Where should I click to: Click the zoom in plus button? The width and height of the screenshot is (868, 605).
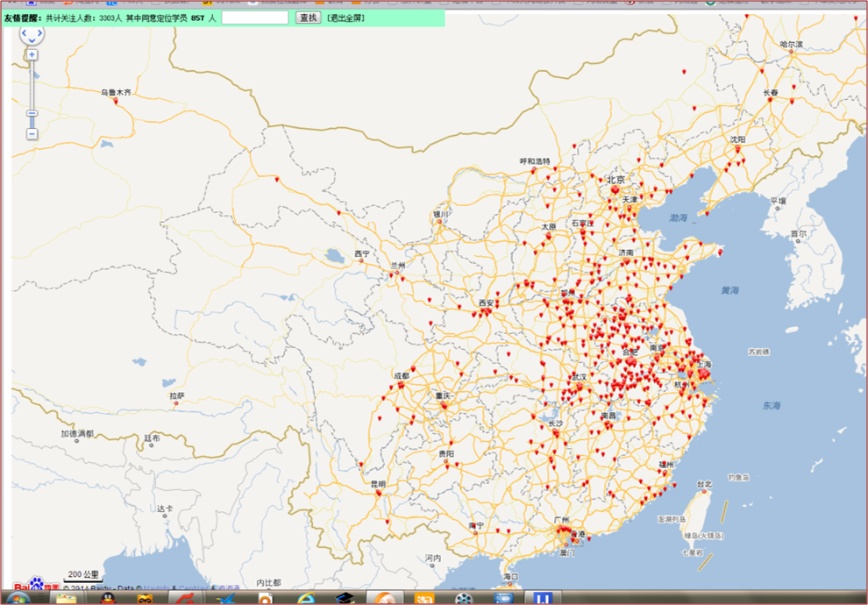click(32, 55)
